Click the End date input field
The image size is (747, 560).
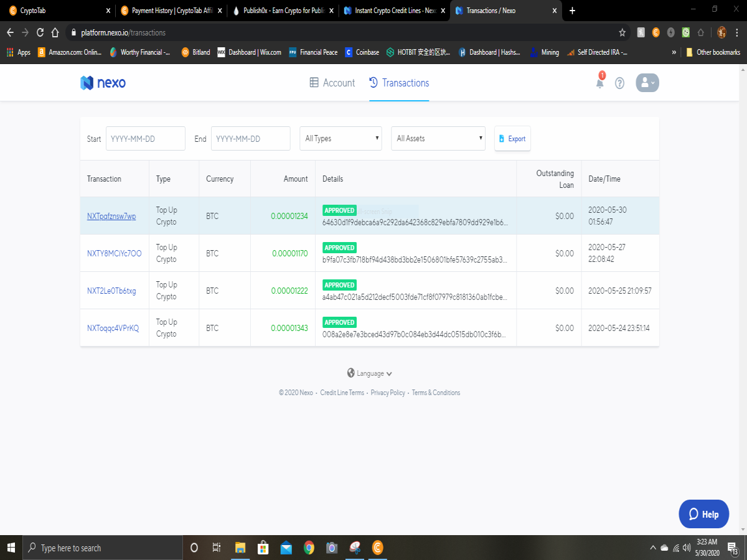[251, 138]
